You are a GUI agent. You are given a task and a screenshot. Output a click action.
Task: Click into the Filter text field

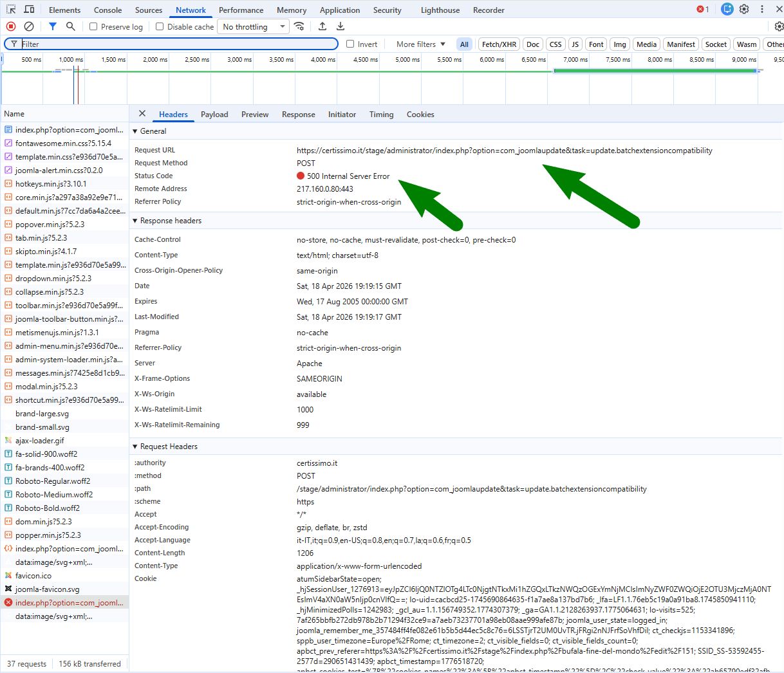click(x=177, y=44)
